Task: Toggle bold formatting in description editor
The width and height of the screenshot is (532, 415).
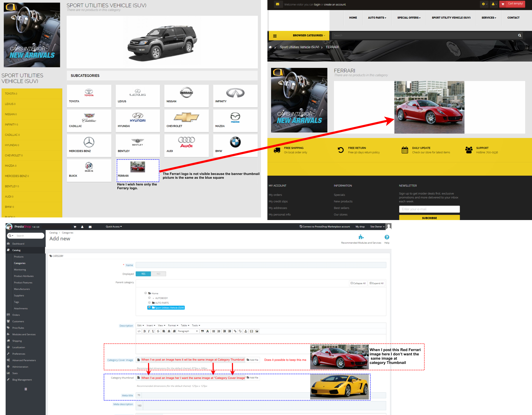Action: click(144, 331)
